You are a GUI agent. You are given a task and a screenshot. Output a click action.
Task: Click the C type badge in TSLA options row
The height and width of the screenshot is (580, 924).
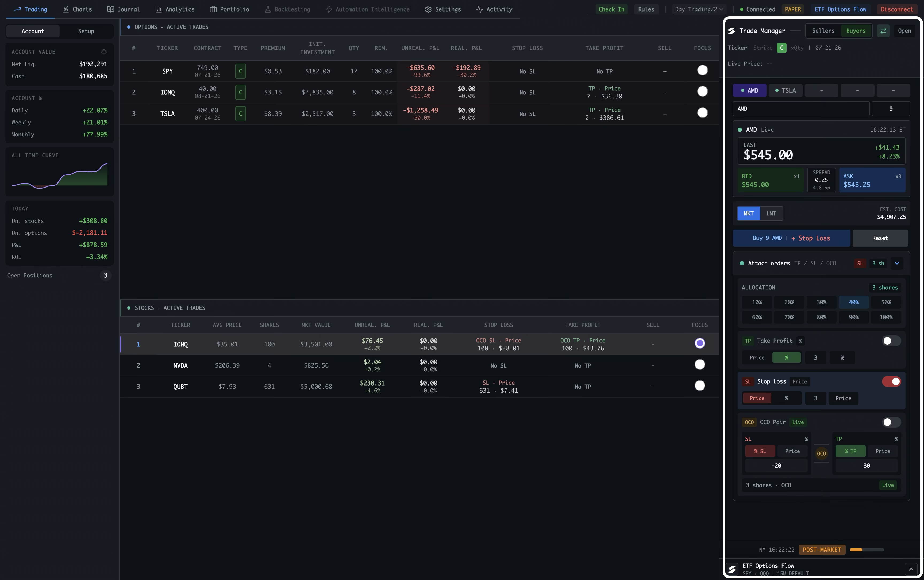tap(240, 113)
